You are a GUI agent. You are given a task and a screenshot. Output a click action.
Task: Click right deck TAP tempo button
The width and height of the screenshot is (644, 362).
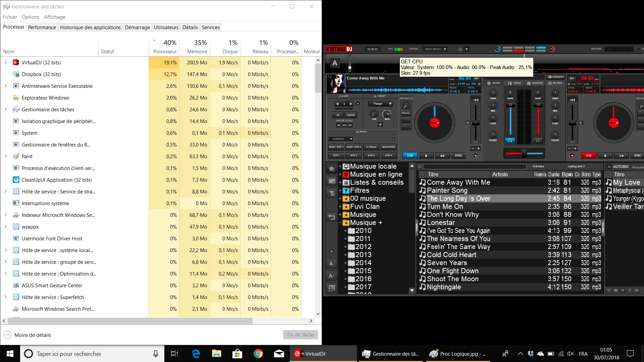coord(572,78)
